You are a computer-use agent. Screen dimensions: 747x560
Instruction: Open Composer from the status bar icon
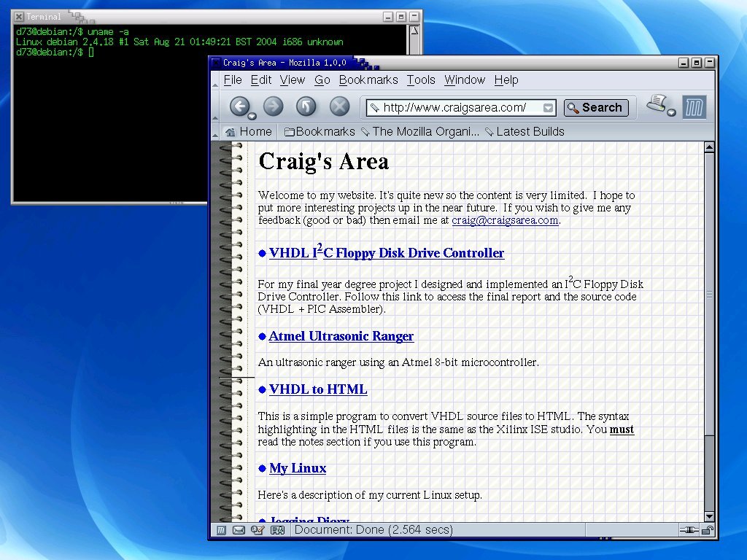pyautogui.click(x=258, y=530)
